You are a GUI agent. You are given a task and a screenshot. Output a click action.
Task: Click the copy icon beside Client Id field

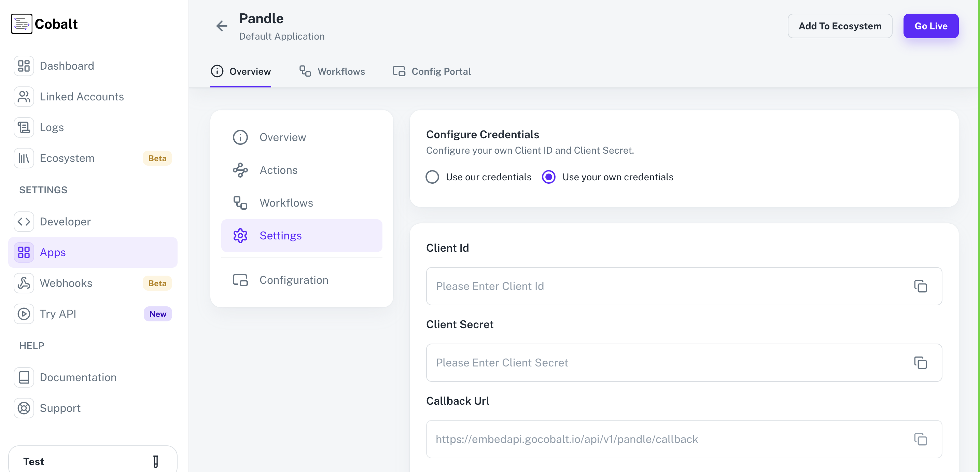coord(921,286)
